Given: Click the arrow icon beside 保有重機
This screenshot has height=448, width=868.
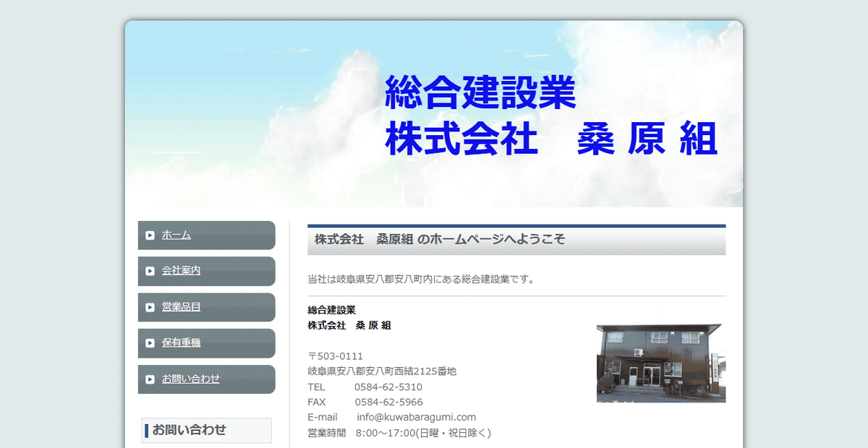Looking at the screenshot, I should pyautogui.click(x=150, y=343).
